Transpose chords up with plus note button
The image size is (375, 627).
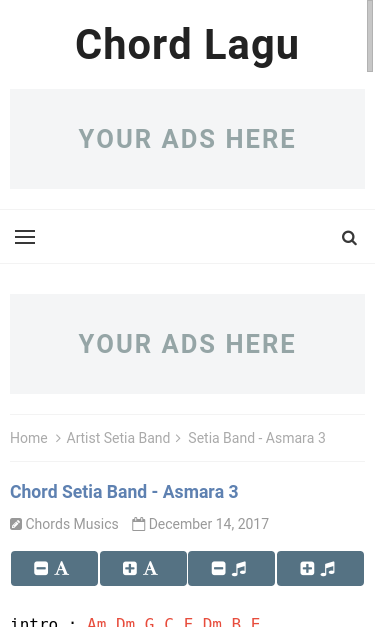[321, 568]
